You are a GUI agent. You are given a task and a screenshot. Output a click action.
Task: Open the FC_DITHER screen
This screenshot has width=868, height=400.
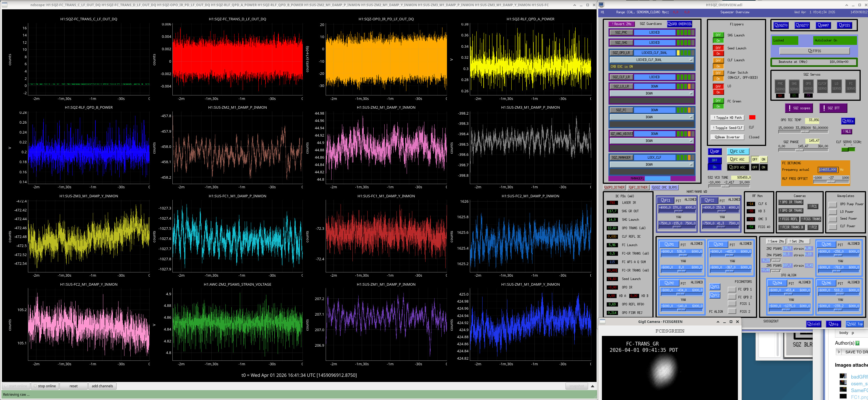(x=638, y=187)
